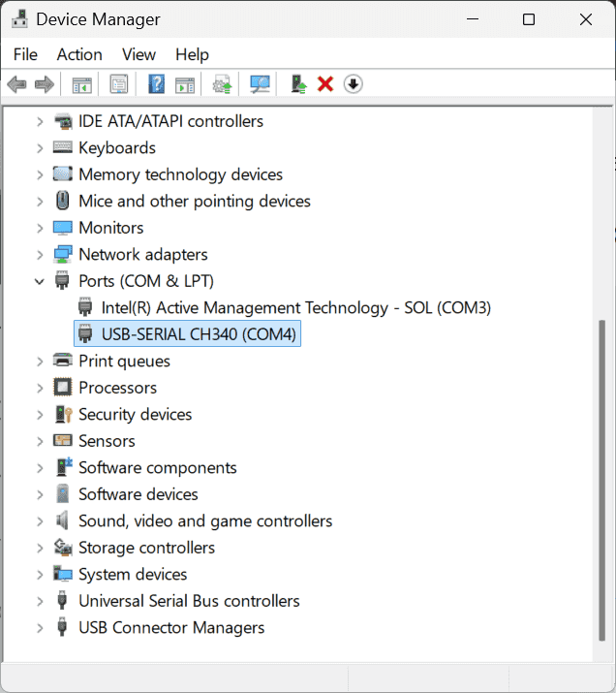Image resolution: width=616 pixels, height=693 pixels.
Task: Click the vertical scrollbar thumb
Action: click(x=601, y=475)
